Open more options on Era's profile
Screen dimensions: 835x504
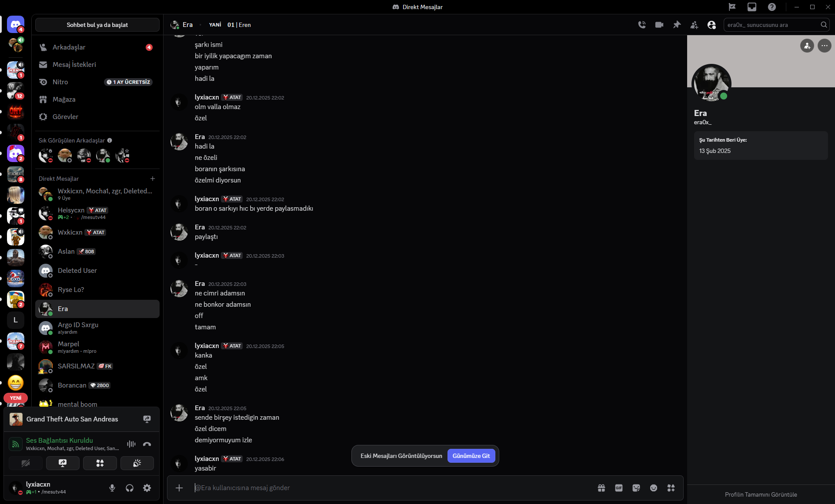pos(824,46)
